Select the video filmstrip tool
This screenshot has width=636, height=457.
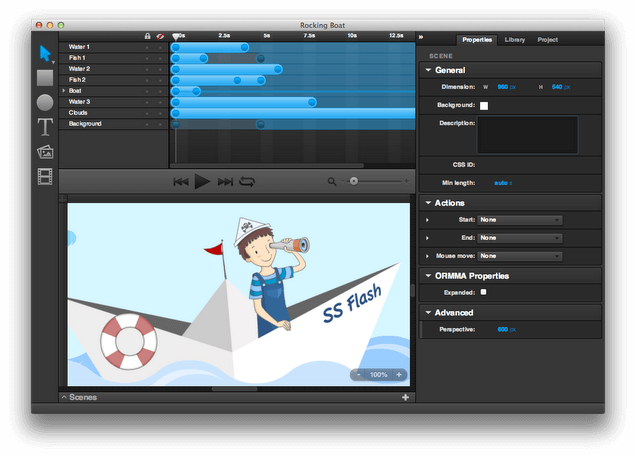tap(45, 177)
